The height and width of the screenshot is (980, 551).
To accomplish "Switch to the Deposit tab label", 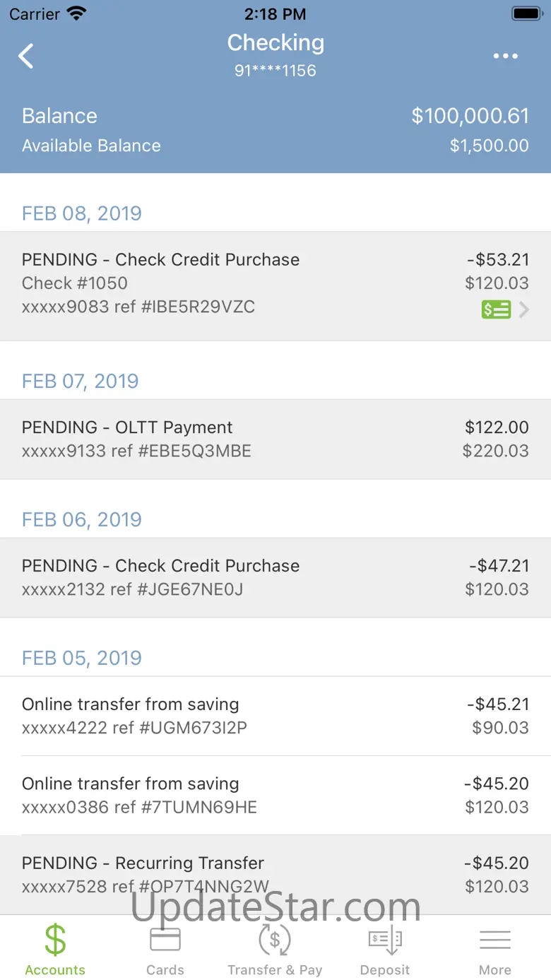I will click(385, 970).
